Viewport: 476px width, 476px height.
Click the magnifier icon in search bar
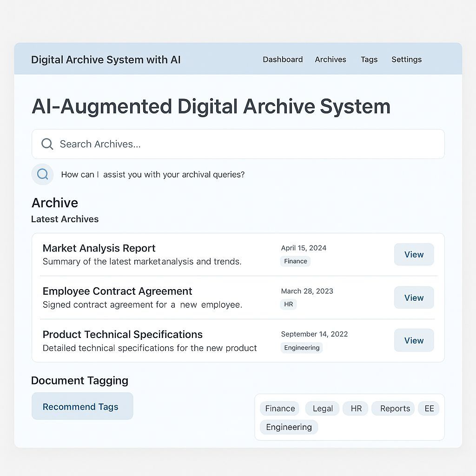47,144
